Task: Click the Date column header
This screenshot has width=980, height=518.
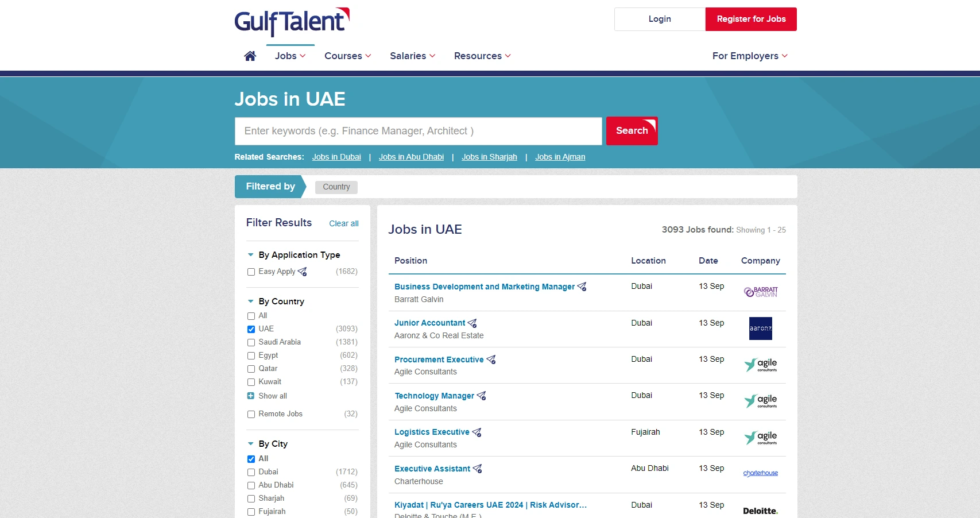Action: click(x=708, y=261)
